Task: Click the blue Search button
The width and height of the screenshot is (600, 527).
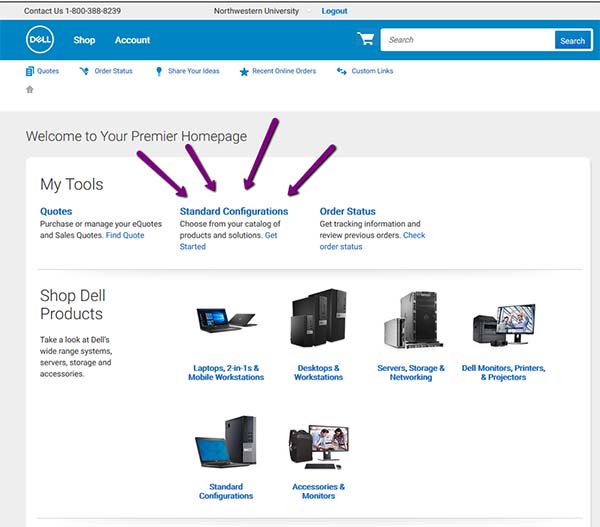Action: (x=572, y=40)
